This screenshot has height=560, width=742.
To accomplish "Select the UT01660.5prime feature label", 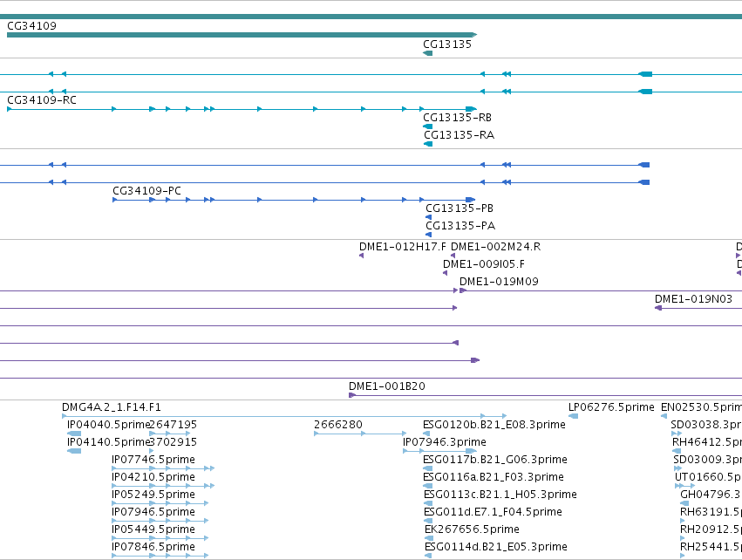I will click(x=708, y=478).
